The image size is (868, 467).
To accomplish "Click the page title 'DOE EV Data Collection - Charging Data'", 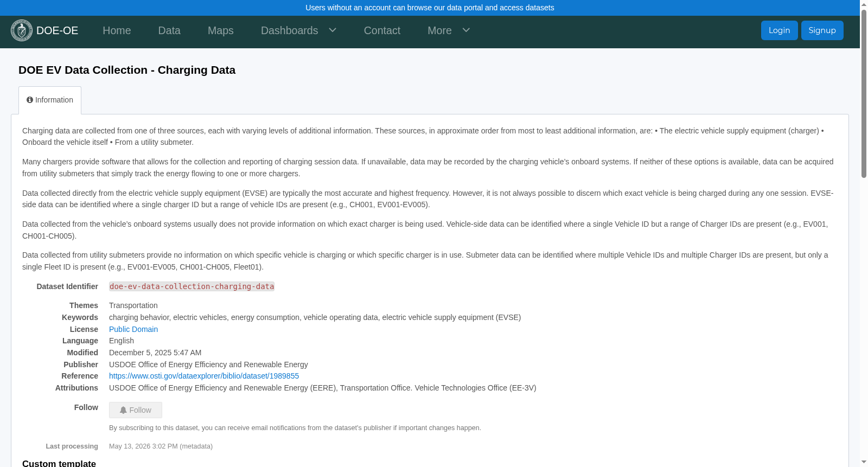I will (127, 70).
